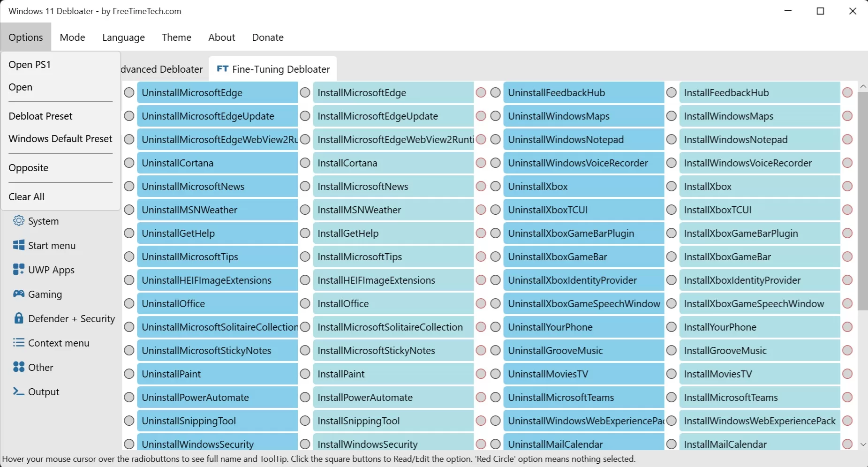The image size is (868, 467).
Task: Click the Other four-dots icon
Action: (x=19, y=367)
